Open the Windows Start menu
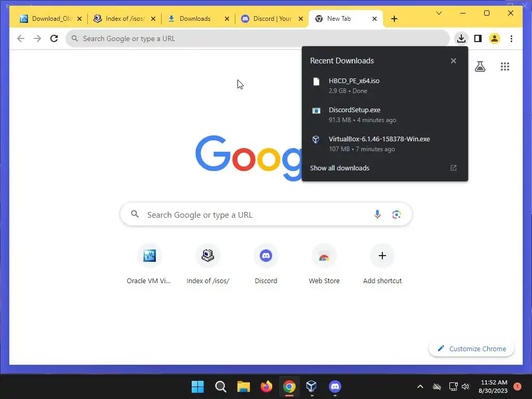The image size is (532, 399). [x=197, y=387]
